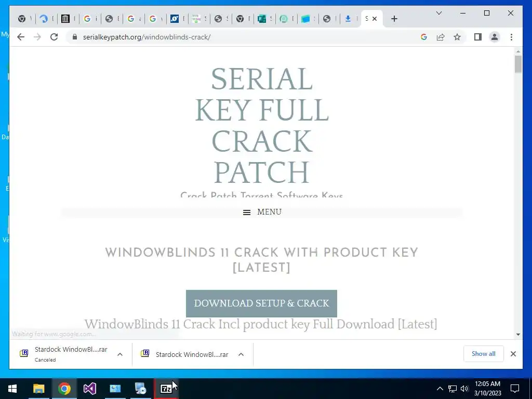The height and width of the screenshot is (399, 532).
Task: Open the browser side panel
Action: [x=478, y=37]
